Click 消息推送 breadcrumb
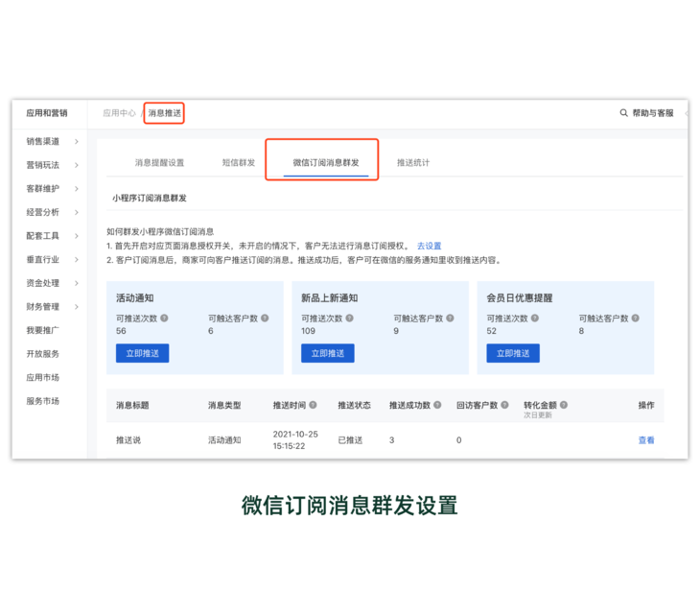 165,113
